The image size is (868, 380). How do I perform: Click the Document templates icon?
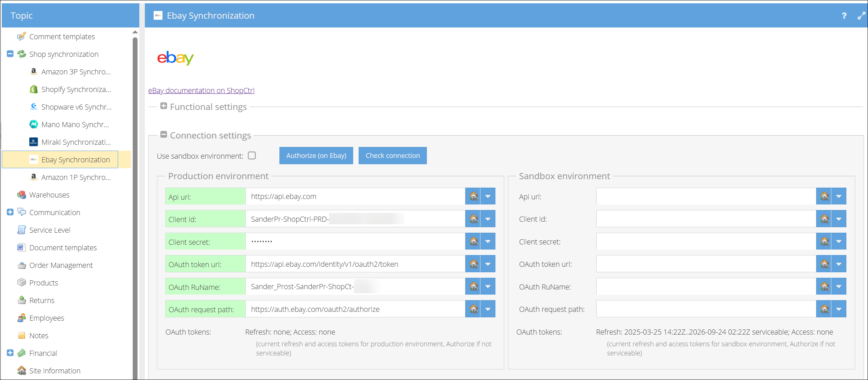(22, 247)
